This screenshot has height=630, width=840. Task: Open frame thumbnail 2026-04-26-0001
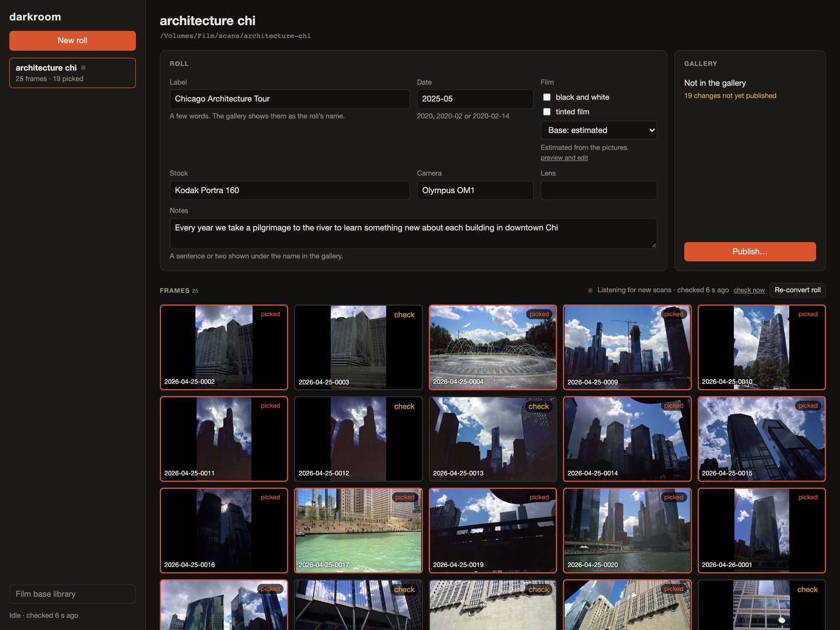point(761,531)
